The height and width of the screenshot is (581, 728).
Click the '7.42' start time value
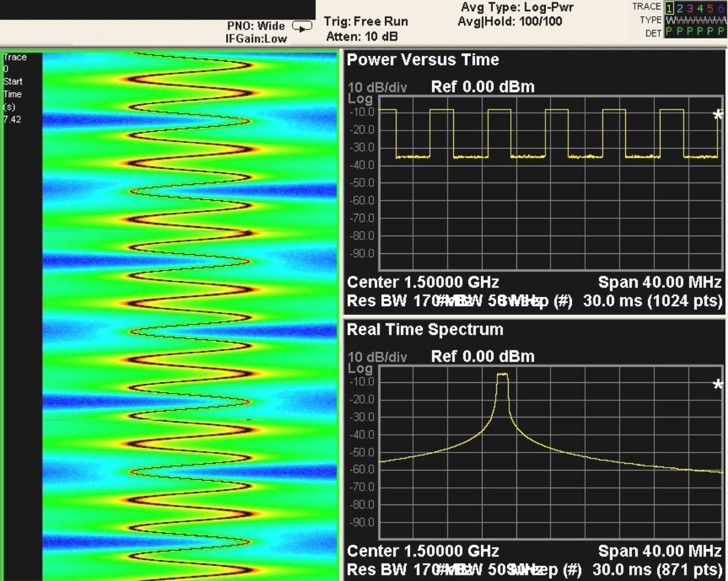click(x=12, y=119)
